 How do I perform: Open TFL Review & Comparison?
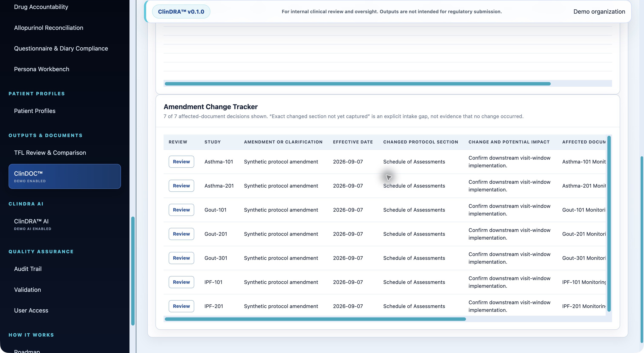coord(50,153)
